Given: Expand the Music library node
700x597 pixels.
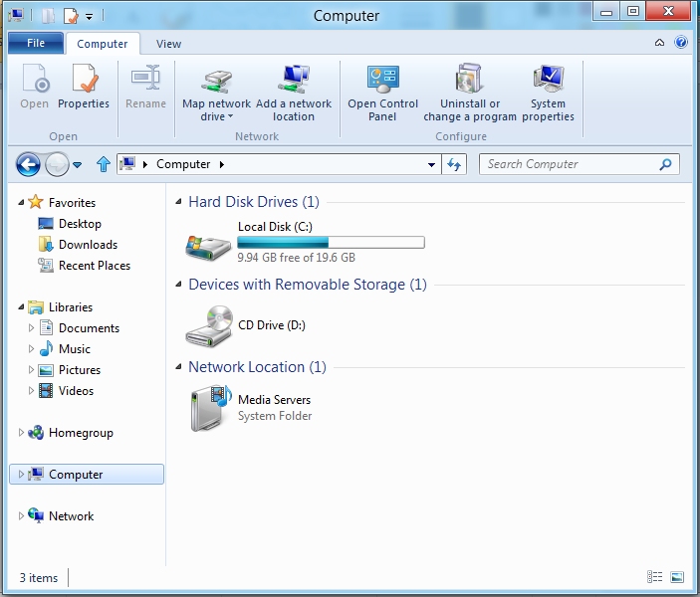Looking at the screenshot, I should (x=31, y=348).
